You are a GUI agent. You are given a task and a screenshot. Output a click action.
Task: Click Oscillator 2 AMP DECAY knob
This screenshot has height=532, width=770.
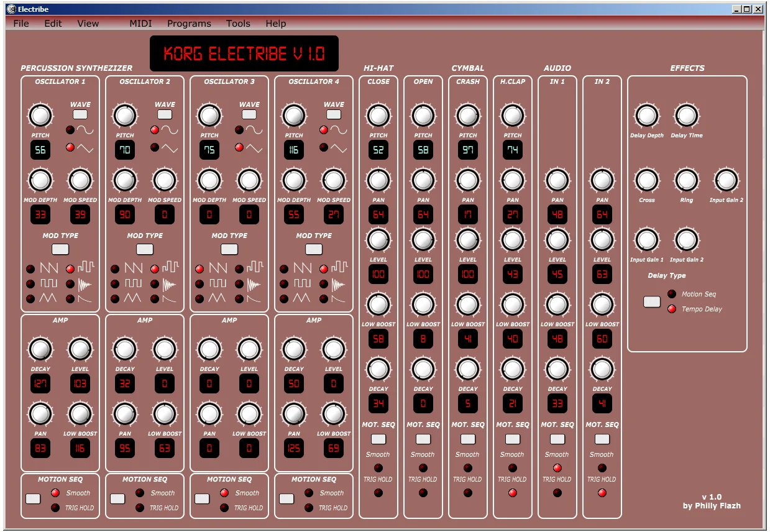coord(125,349)
